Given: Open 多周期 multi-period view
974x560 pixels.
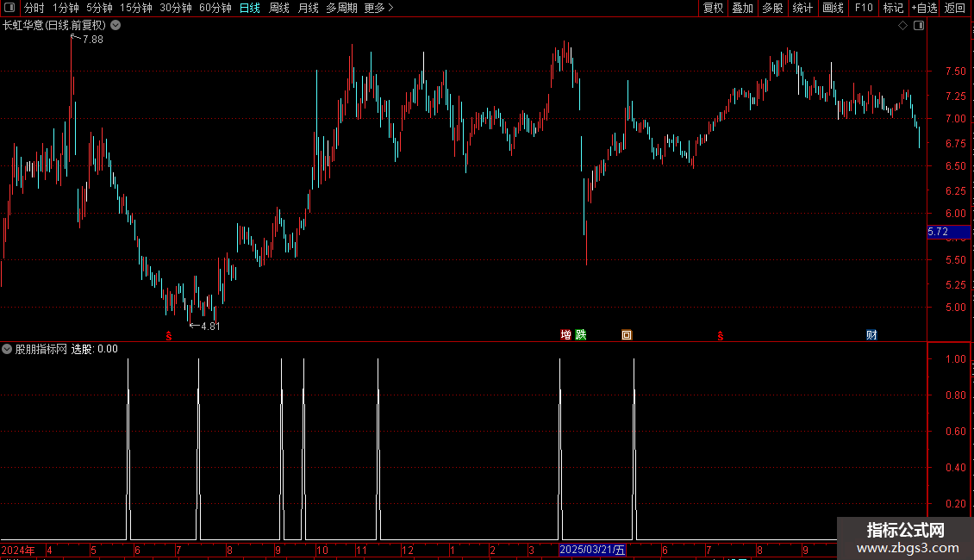Looking at the screenshot, I should tap(341, 8).
